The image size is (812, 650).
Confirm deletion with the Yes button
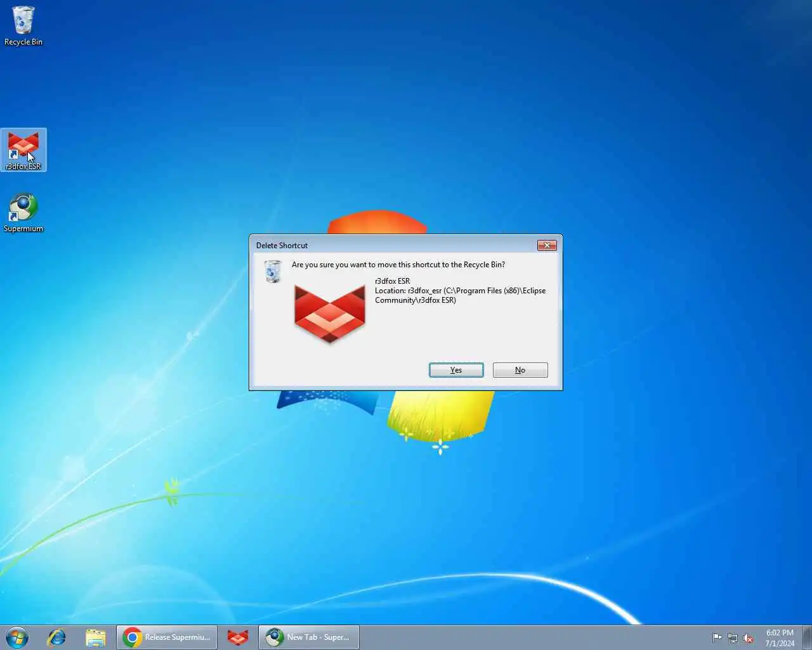456,370
